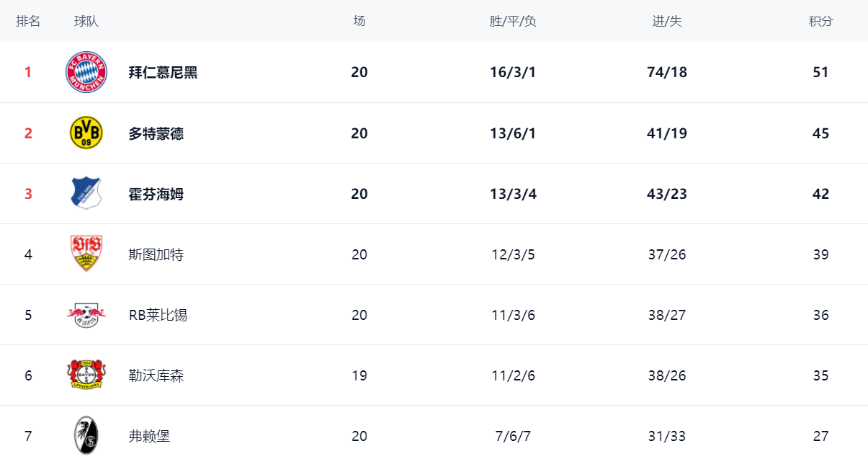The width and height of the screenshot is (868, 459).
Task: Click the RB Leipzig bulls logo
Action: click(x=86, y=315)
